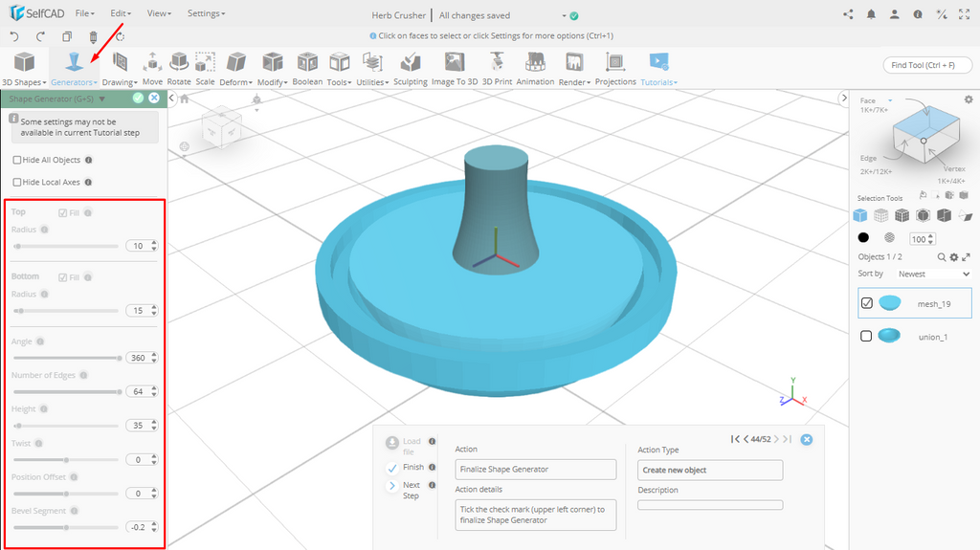The height and width of the screenshot is (550, 980).
Task: Click the Find Tool search button
Action: [927, 65]
